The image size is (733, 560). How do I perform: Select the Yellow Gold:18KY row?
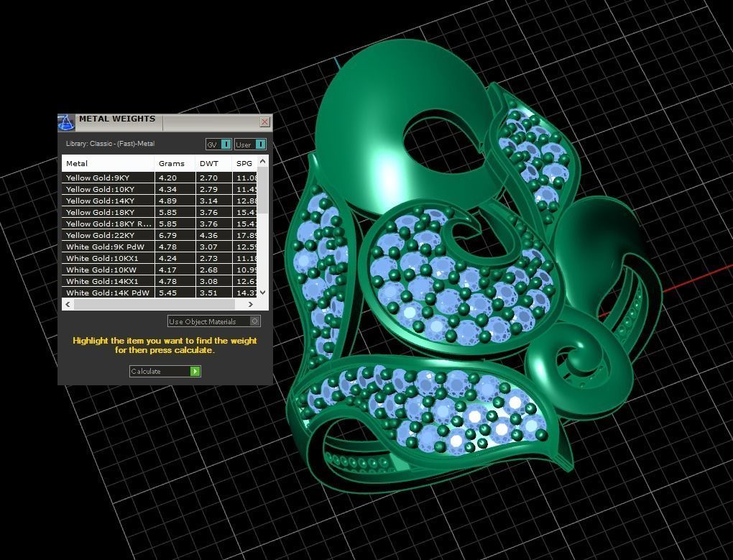click(x=160, y=212)
